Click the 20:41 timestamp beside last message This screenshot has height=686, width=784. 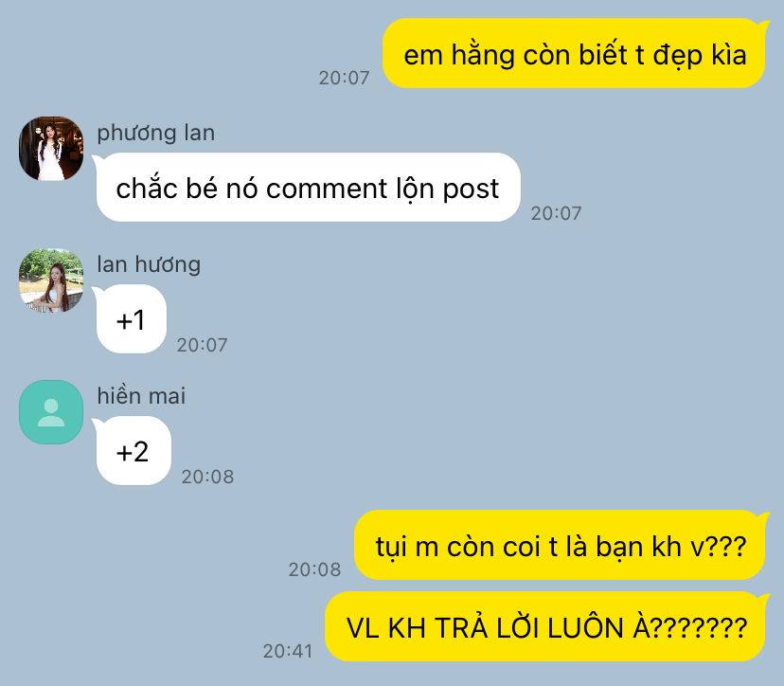coord(288,651)
